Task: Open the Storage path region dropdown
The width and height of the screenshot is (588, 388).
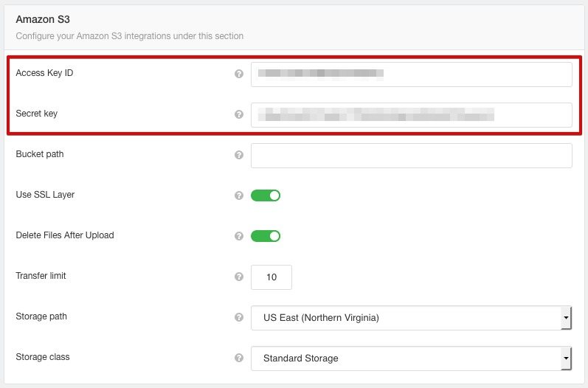Action: coord(412,318)
